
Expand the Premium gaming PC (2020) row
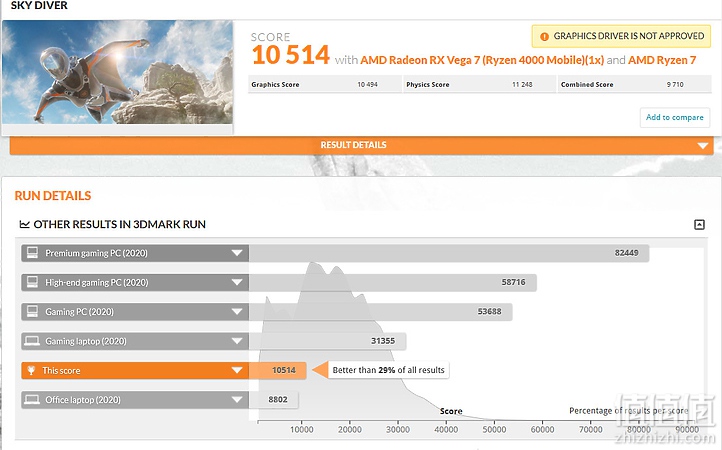click(237, 253)
